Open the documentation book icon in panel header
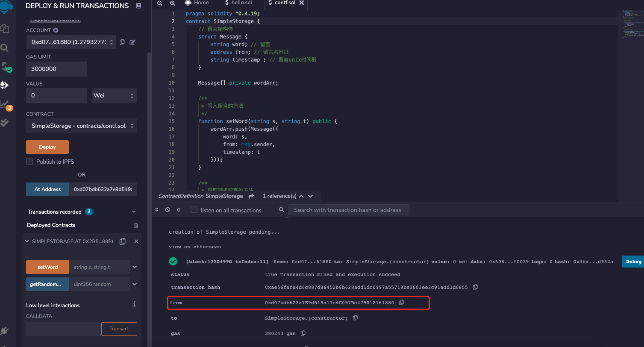 point(138,6)
